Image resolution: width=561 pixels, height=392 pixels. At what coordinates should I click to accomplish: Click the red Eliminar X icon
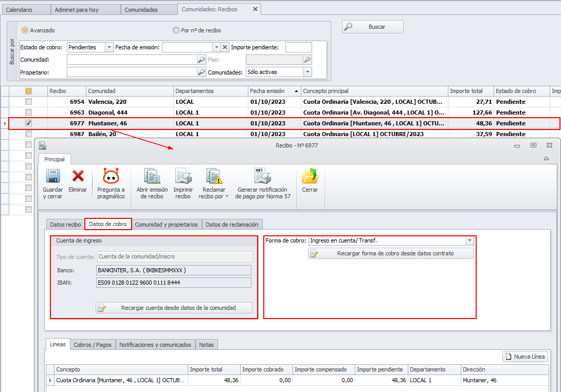(x=78, y=176)
